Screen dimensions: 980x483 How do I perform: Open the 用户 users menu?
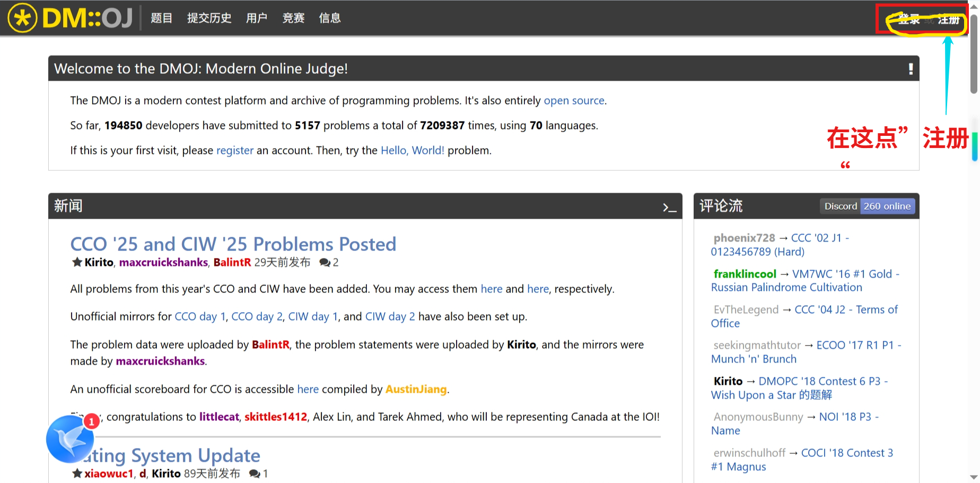click(257, 18)
